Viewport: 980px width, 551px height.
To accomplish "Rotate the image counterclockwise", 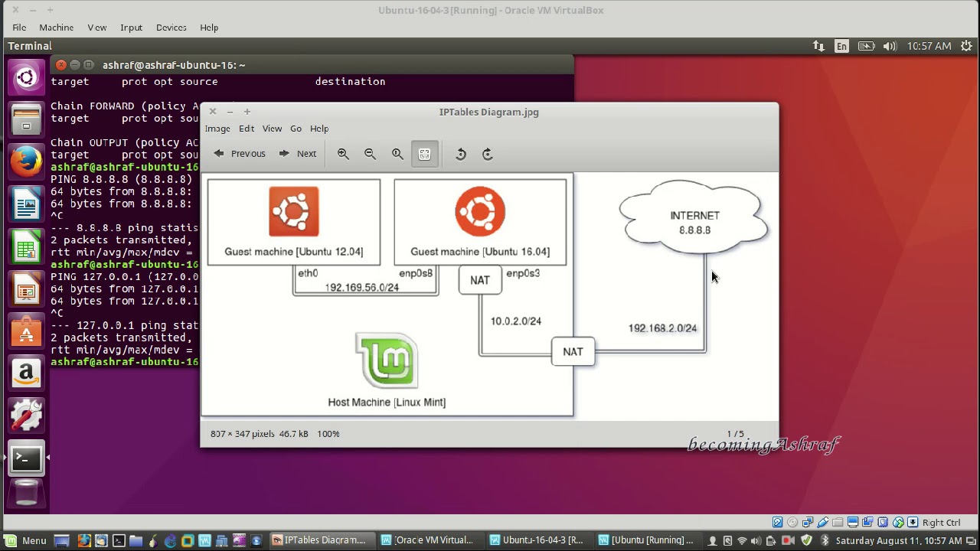I will pyautogui.click(x=460, y=154).
